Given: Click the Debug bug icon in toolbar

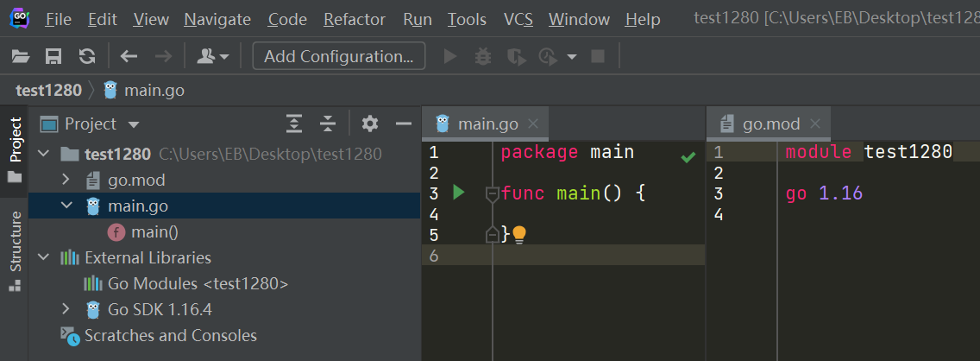Looking at the screenshot, I should tap(482, 57).
